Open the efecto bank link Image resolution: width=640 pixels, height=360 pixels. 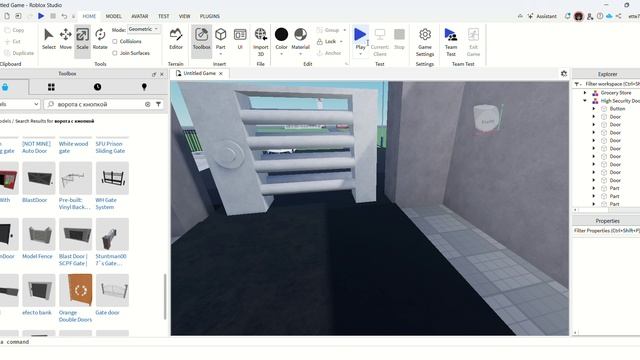[37, 313]
